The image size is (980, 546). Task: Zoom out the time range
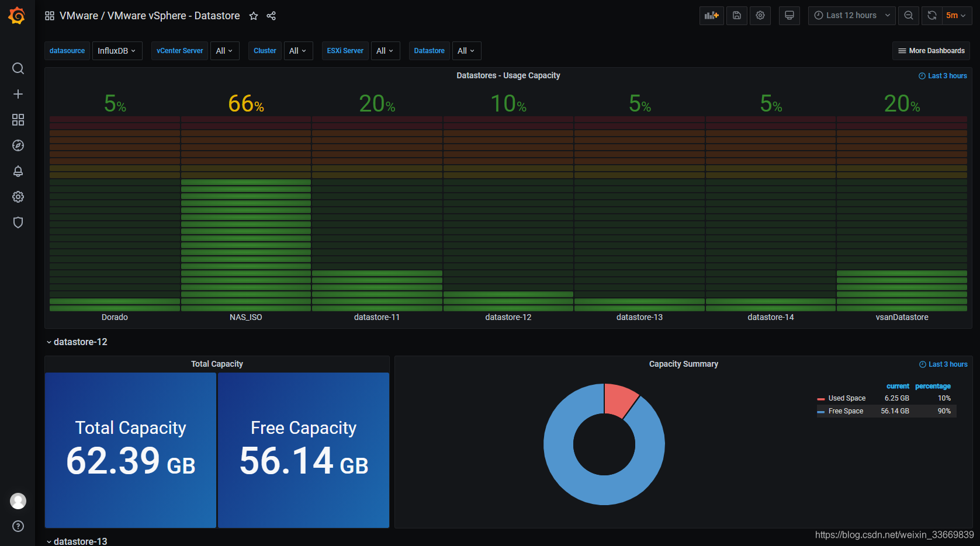pos(909,16)
